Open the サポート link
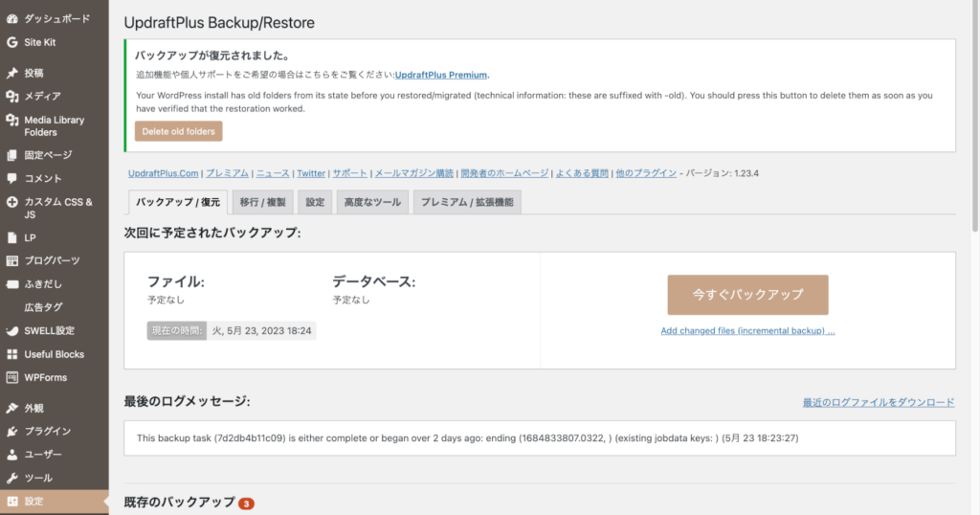Viewport: 980px width, 515px height. 349,173
